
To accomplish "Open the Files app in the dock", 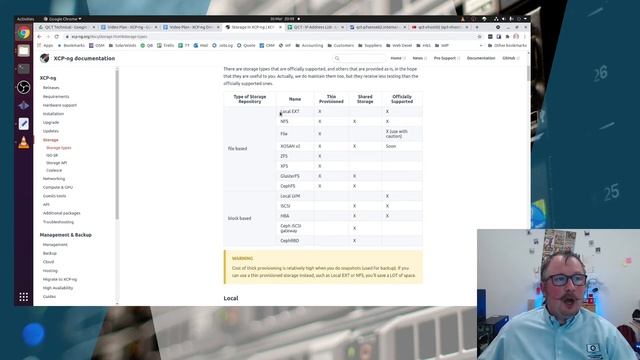I will (24, 51).
